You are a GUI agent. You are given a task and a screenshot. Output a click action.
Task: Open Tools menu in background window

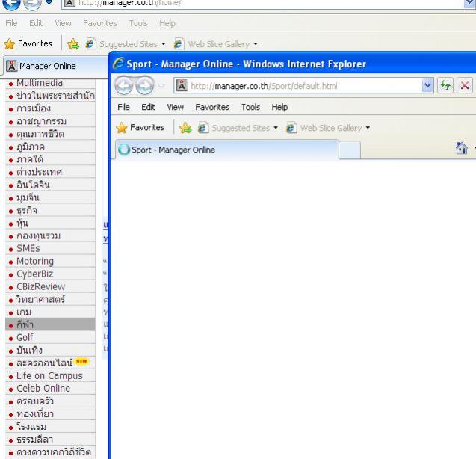[138, 23]
